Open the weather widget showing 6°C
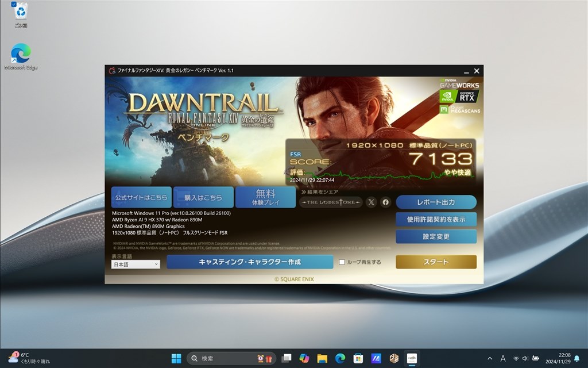 (x=29, y=358)
